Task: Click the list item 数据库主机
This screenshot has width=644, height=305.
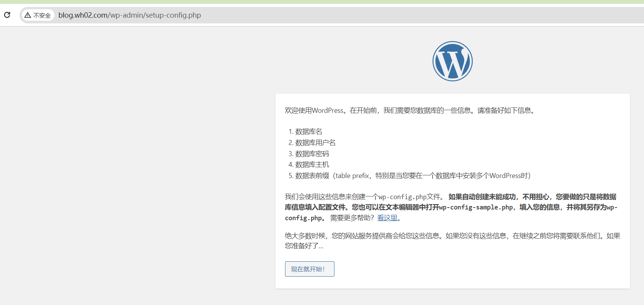Action: click(312, 165)
